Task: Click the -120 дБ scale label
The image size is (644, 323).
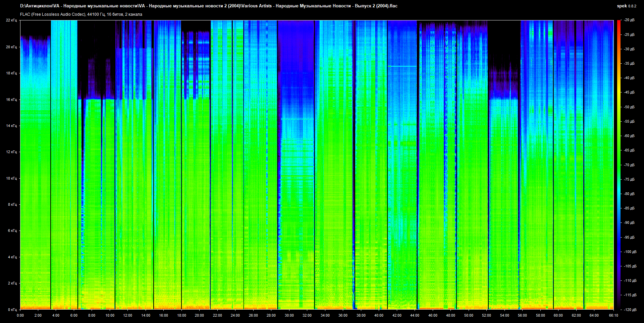Action: (x=629, y=310)
